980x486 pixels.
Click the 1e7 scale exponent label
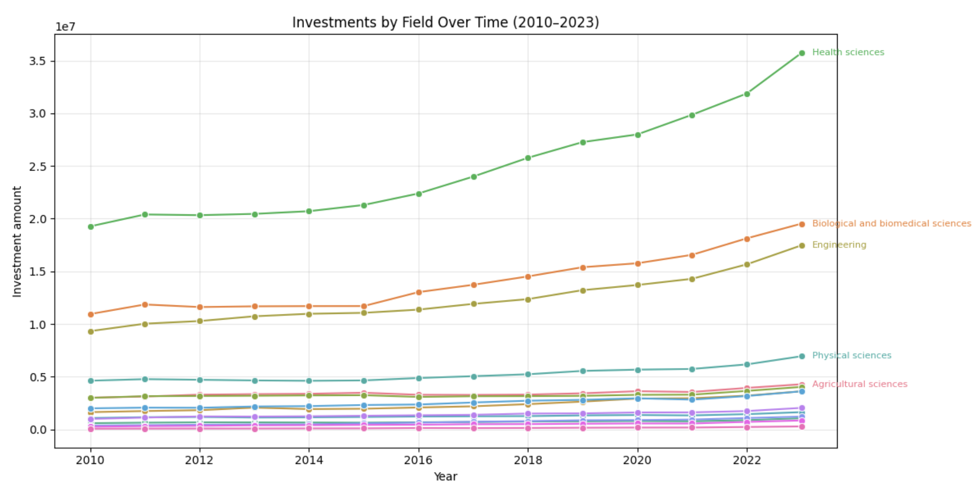[66, 27]
